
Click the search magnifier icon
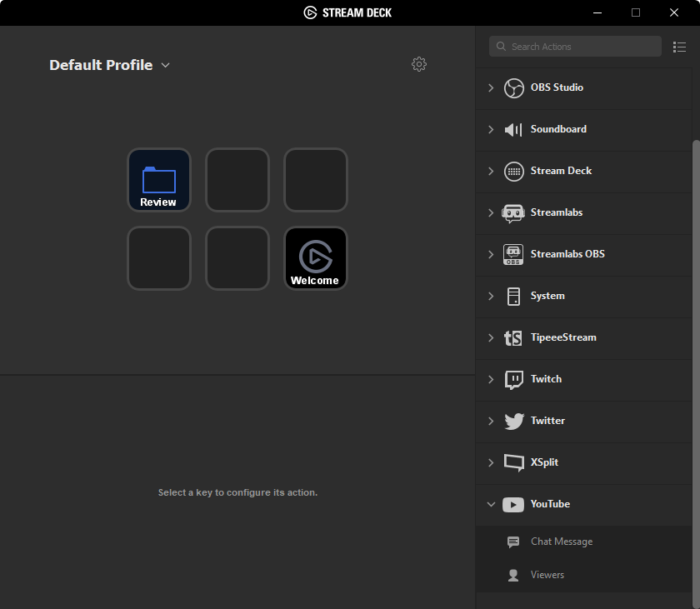(x=501, y=47)
